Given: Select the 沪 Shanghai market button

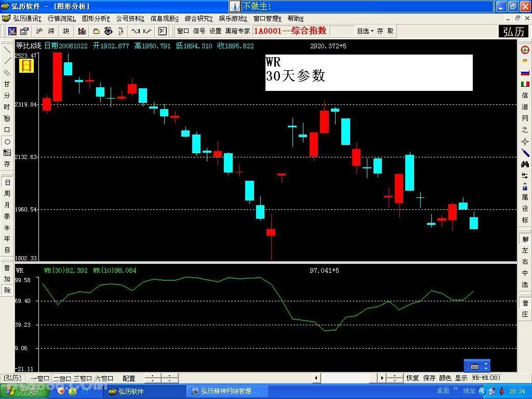Looking at the screenshot, I should 39,31.
